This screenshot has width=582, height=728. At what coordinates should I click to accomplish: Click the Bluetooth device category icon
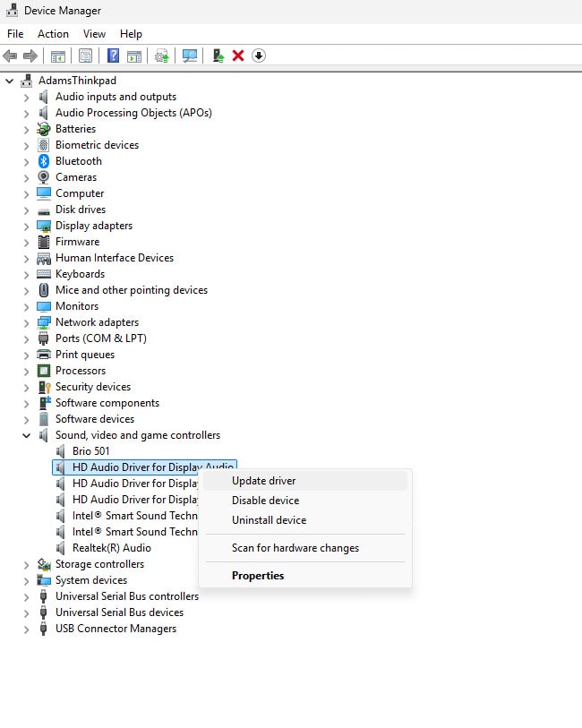coord(44,161)
